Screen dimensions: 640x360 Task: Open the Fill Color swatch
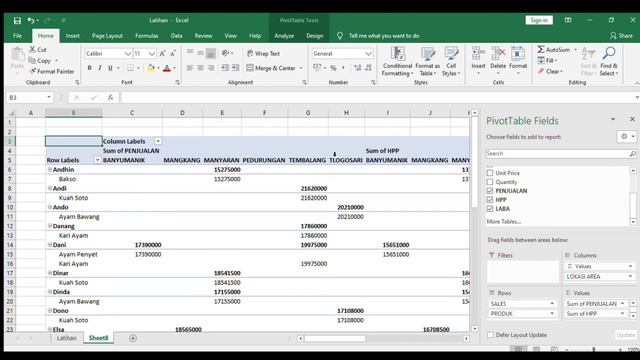[151, 68]
